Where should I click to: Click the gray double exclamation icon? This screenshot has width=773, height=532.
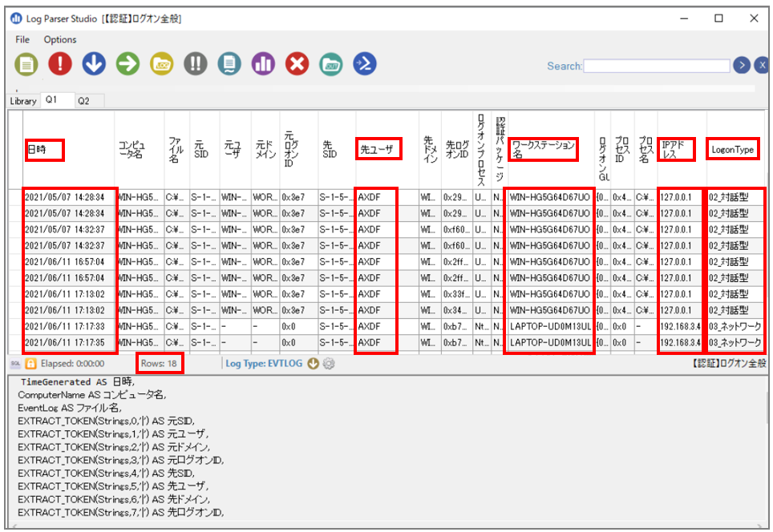(x=196, y=64)
